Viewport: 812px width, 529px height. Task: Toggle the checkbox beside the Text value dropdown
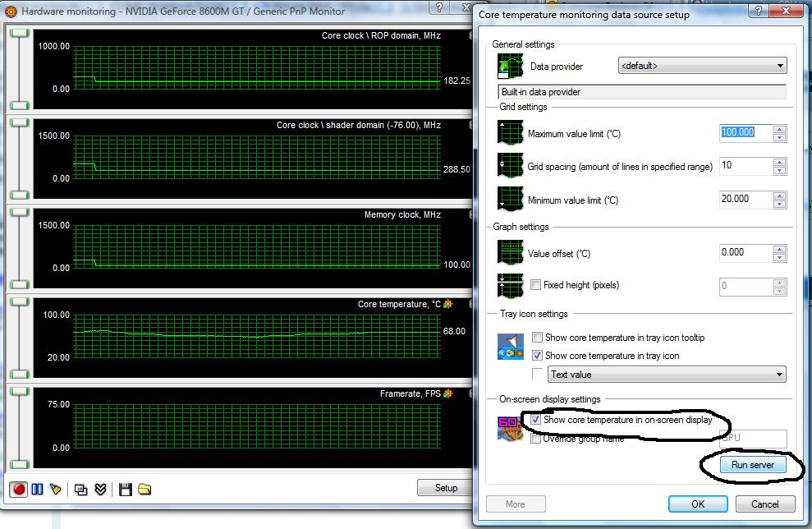538,374
